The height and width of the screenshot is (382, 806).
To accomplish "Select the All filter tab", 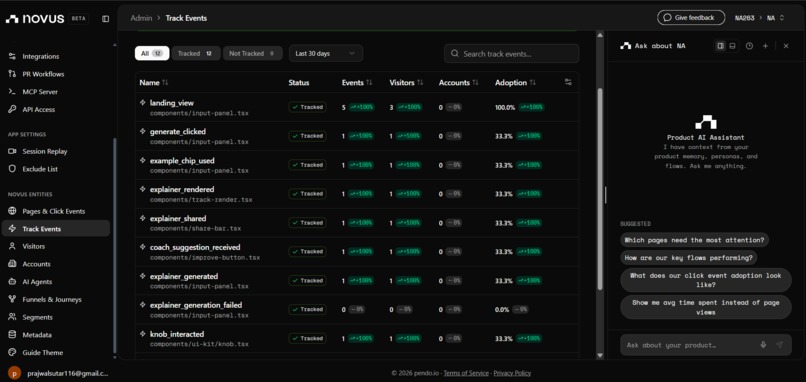I will (x=152, y=53).
